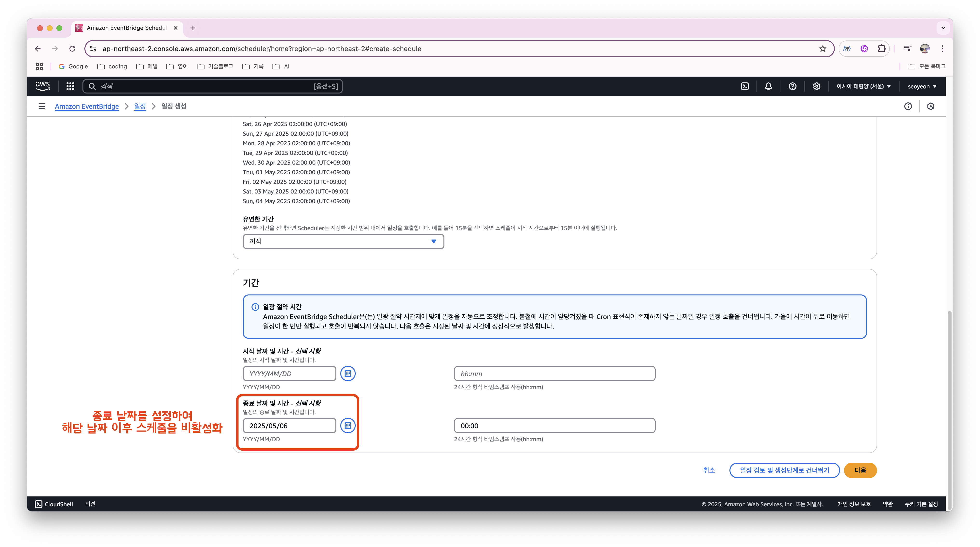Open the help question mark menu
This screenshot has height=547, width=980.
(792, 86)
